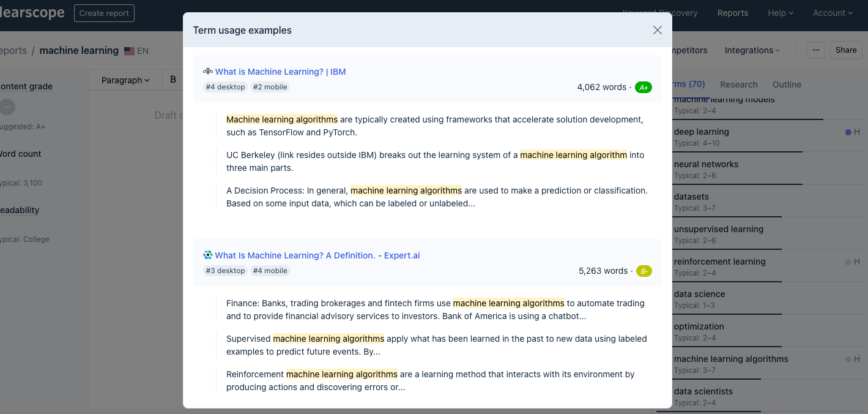The image size is (868, 414).
Task: Click the B- grade badge
Action: [x=644, y=271]
